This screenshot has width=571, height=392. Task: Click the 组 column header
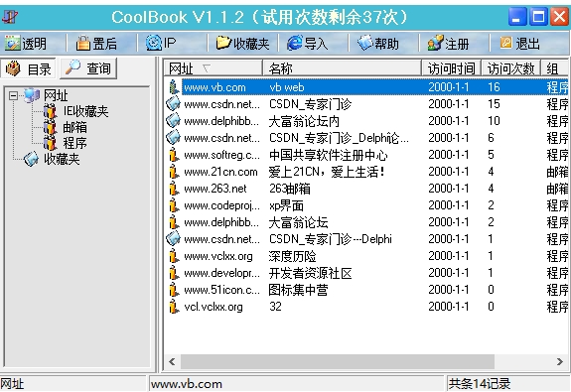(554, 68)
